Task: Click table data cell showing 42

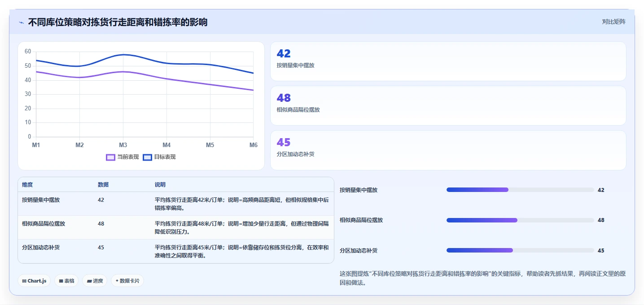Action: click(101, 200)
